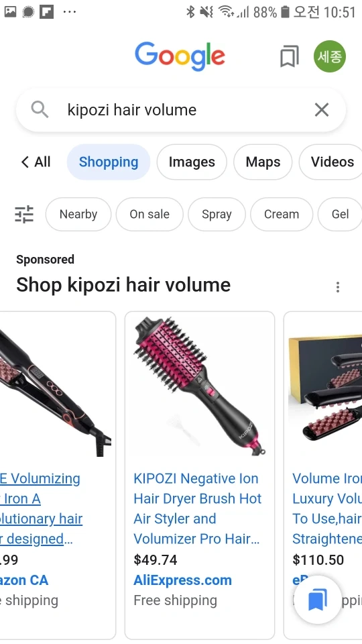Tap the magnifying glass search icon
The width and height of the screenshot is (362, 644).
click(x=40, y=109)
